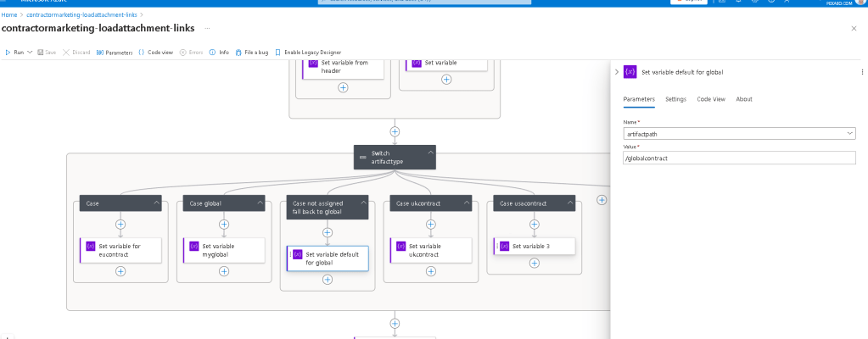Open workflow Parameters from toolbar

click(115, 52)
